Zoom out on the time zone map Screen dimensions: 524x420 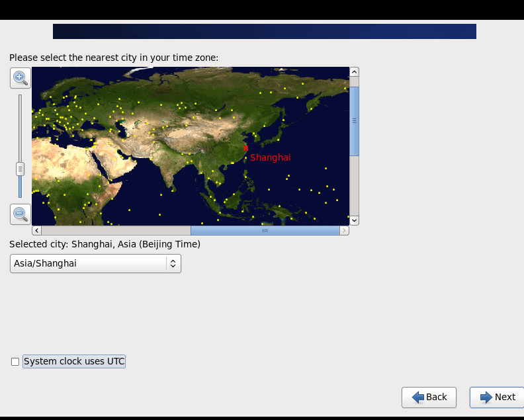tap(21, 214)
